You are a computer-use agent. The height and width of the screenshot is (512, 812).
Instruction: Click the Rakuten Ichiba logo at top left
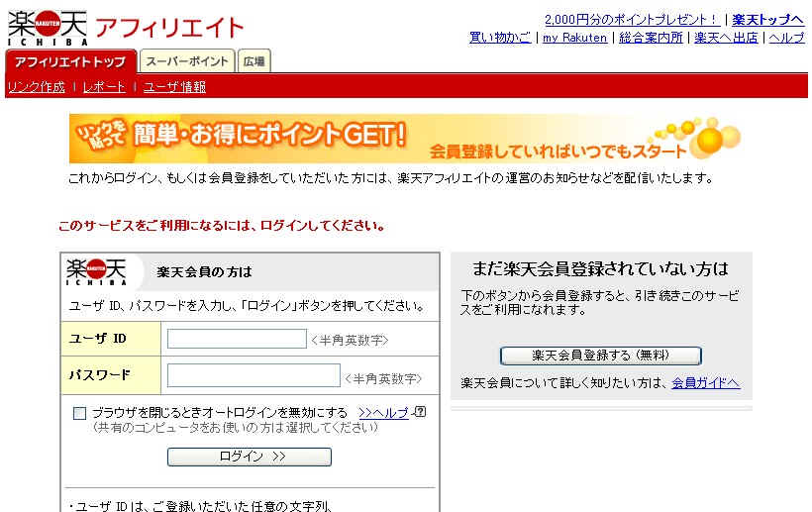pos(48,28)
